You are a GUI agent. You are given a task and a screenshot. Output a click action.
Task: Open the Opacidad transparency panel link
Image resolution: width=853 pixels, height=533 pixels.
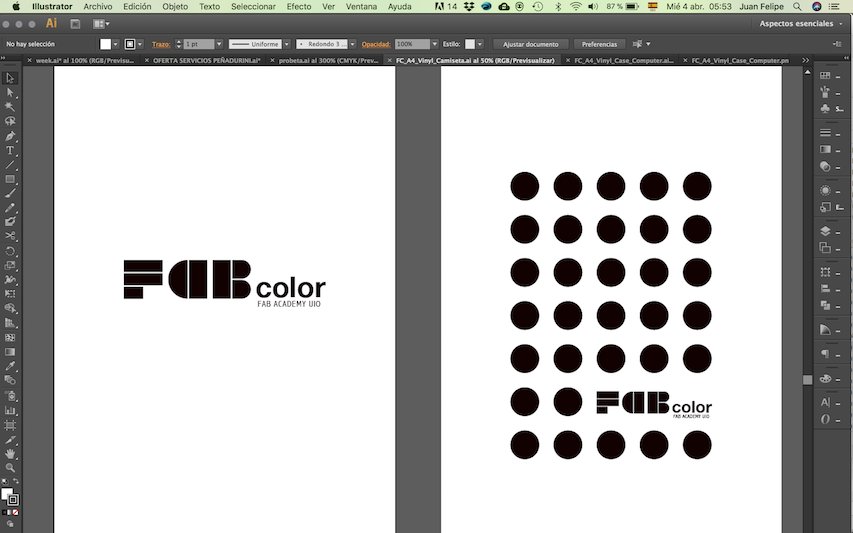[x=376, y=44]
